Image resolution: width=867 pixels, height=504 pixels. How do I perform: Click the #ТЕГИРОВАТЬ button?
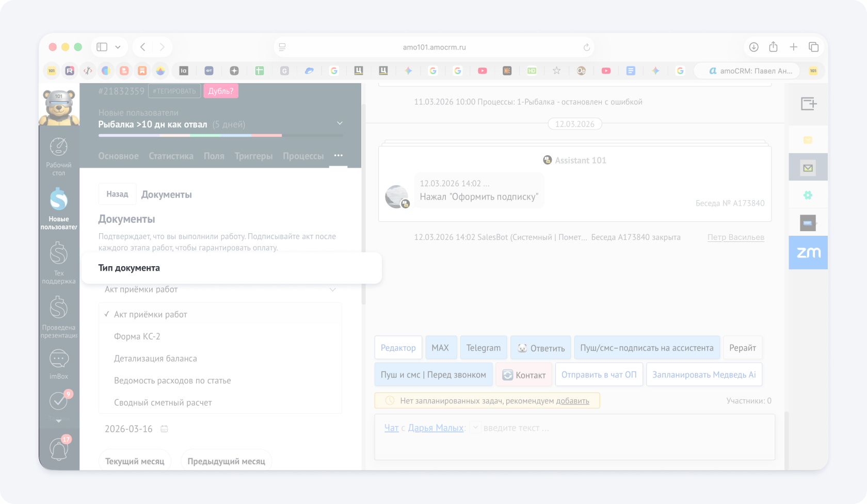[174, 91]
